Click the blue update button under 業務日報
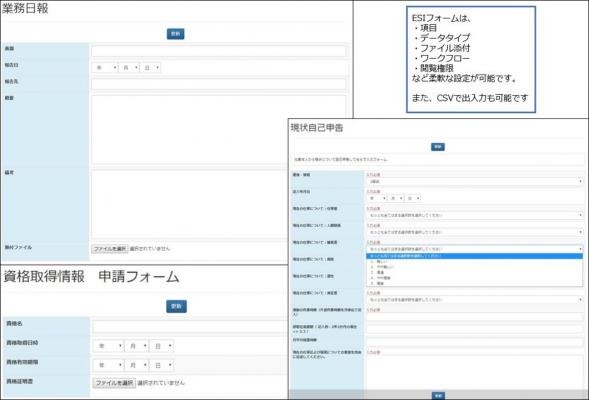 tap(175, 34)
